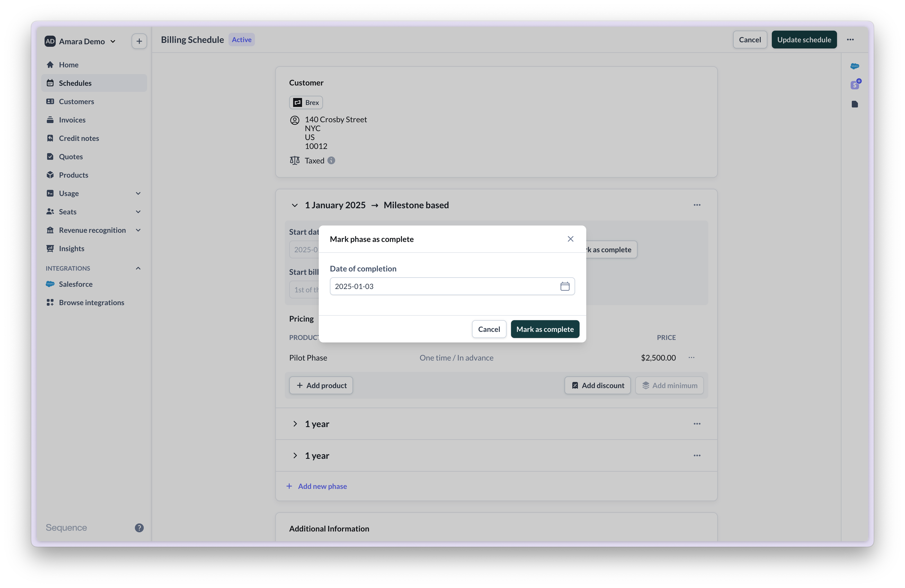This screenshot has height=588, width=905.
Task: Click Add product button
Action: (x=321, y=386)
